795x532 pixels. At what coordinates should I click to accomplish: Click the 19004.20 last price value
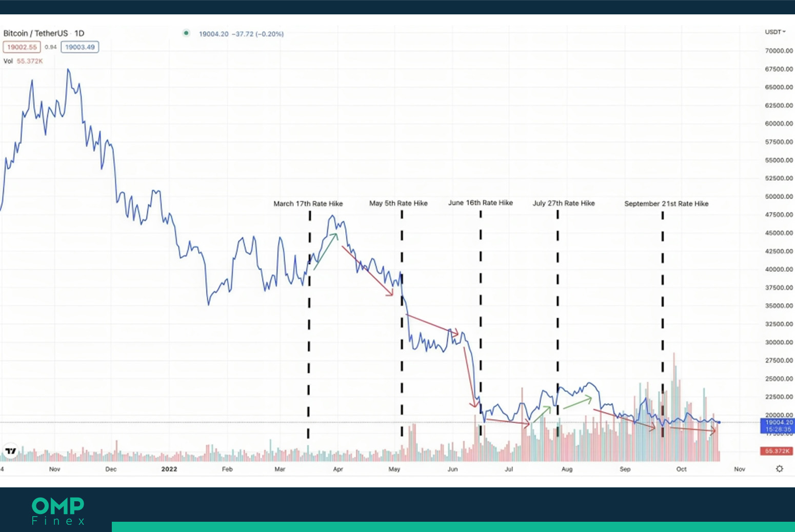pyautogui.click(x=213, y=34)
